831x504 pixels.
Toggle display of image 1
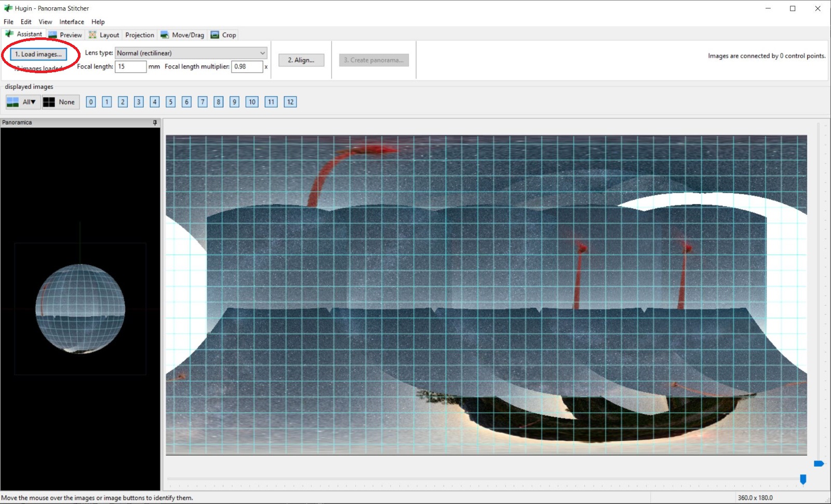click(107, 102)
